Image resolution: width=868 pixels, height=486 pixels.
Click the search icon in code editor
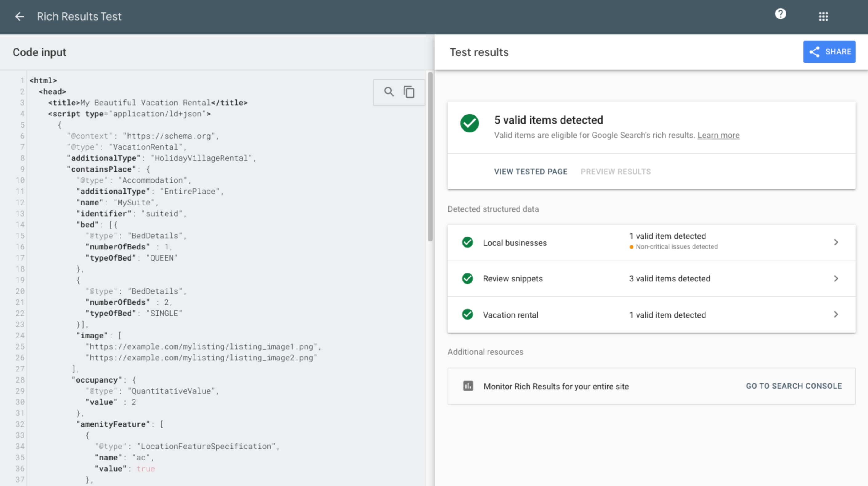[x=389, y=92]
